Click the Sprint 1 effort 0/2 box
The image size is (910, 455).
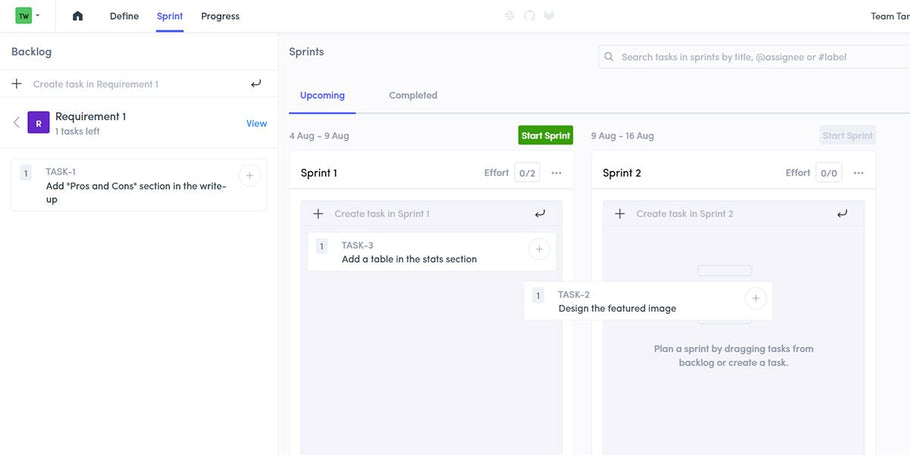pos(527,173)
